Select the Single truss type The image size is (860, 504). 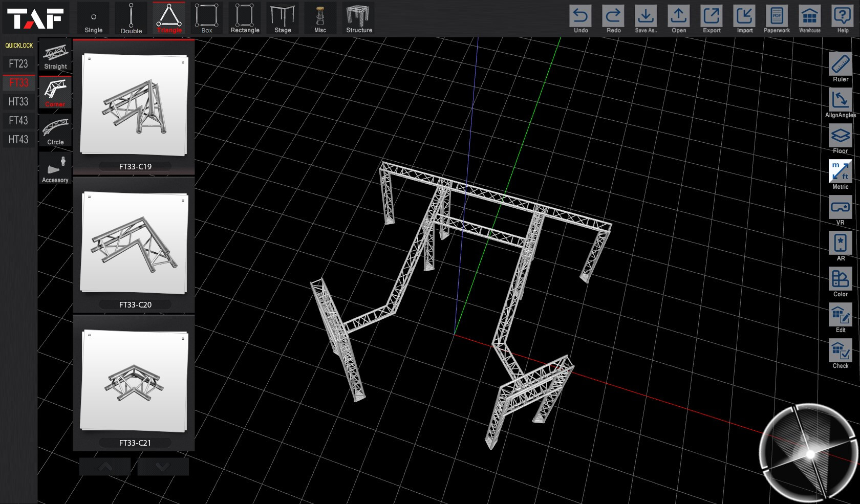[93, 18]
